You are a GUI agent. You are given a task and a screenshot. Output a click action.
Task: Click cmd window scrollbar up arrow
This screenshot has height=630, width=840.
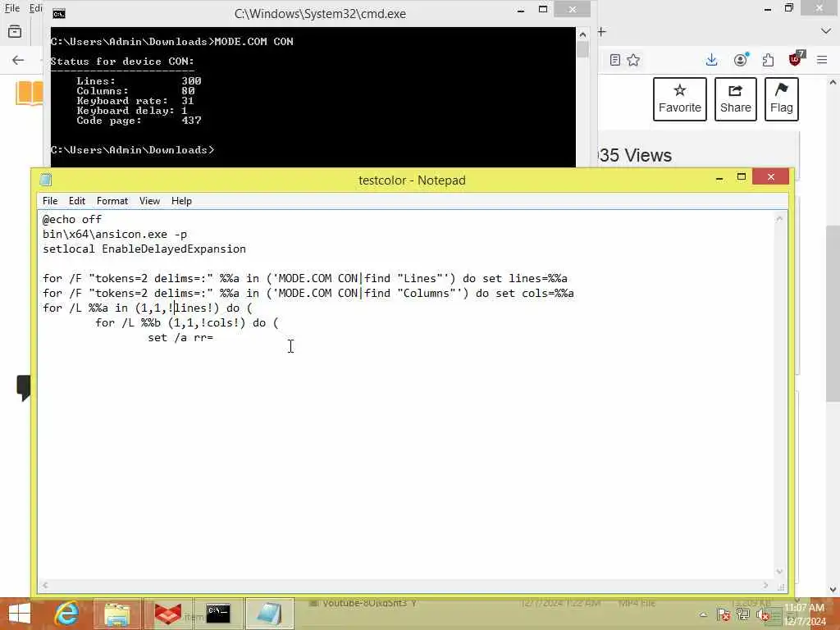[582, 34]
